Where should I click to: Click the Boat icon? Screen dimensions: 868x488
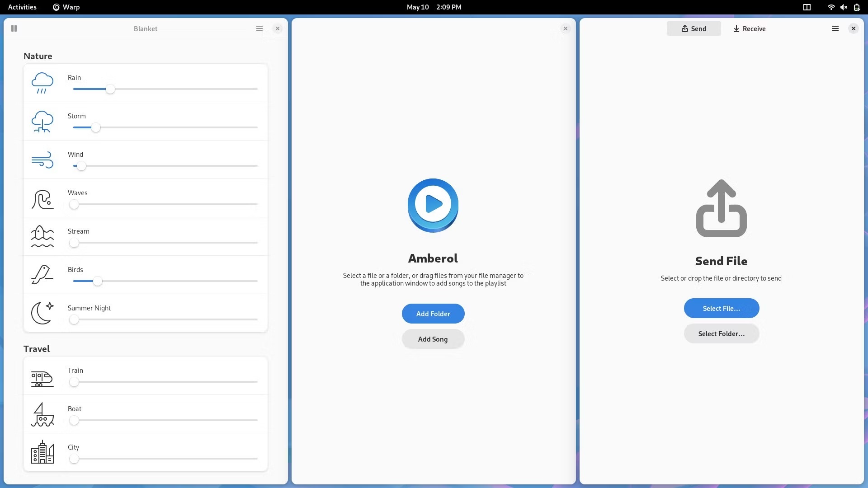(x=42, y=414)
